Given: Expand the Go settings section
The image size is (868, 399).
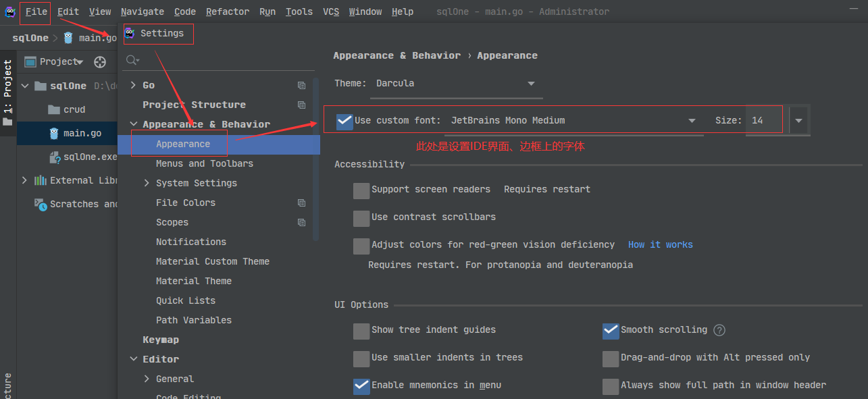Looking at the screenshot, I should [x=133, y=86].
